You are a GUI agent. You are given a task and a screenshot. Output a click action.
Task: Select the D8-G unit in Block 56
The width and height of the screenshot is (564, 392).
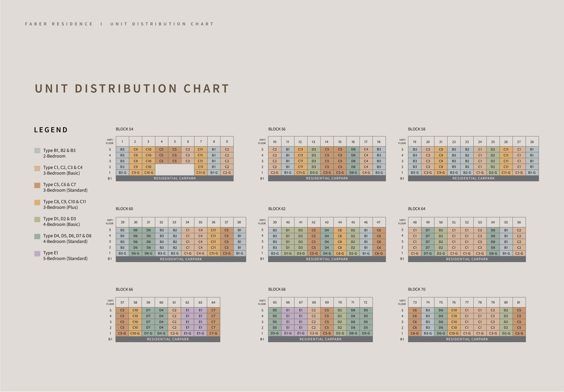[353, 173]
